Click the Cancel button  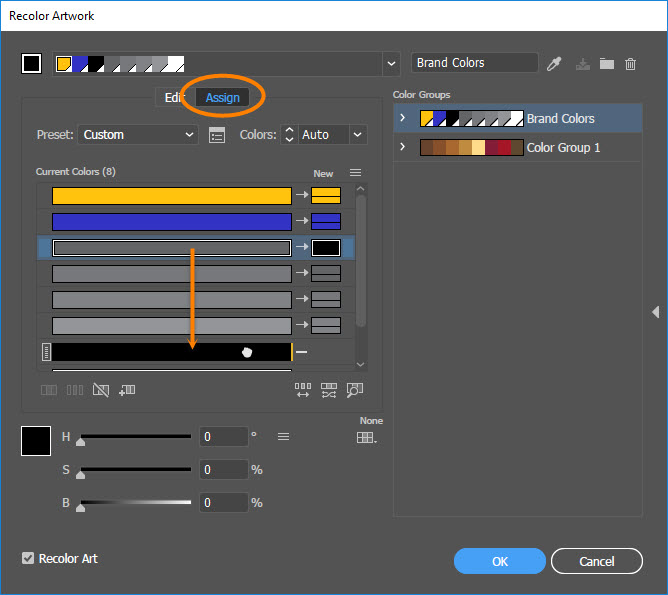[x=596, y=561]
